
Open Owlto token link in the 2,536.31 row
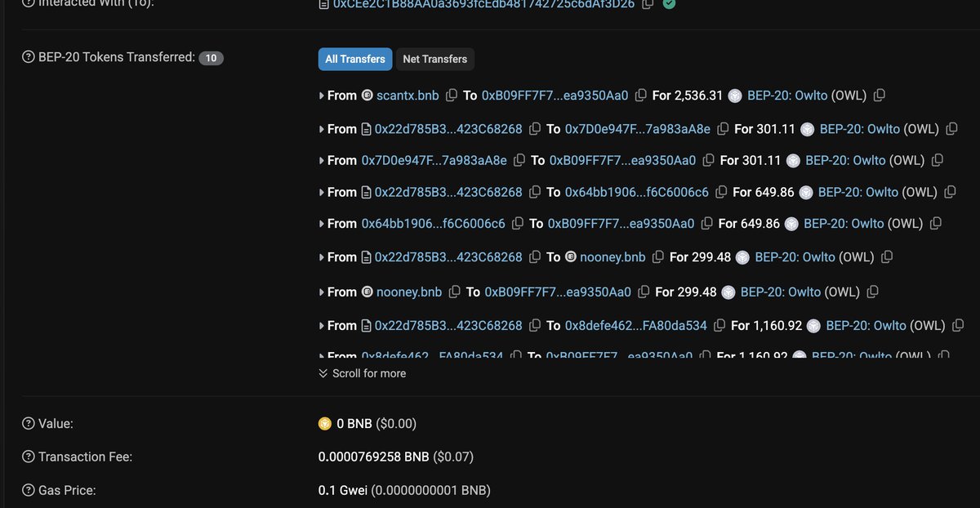pos(787,96)
